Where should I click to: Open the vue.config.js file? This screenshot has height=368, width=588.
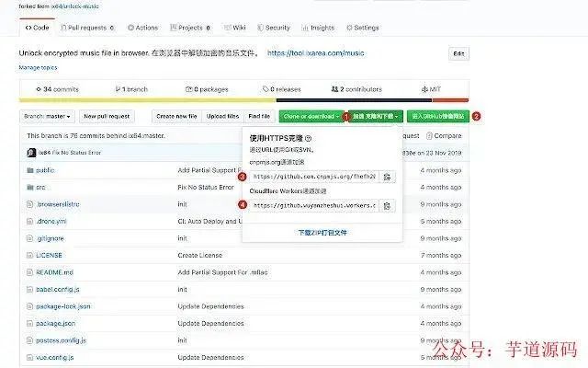click(55, 358)
